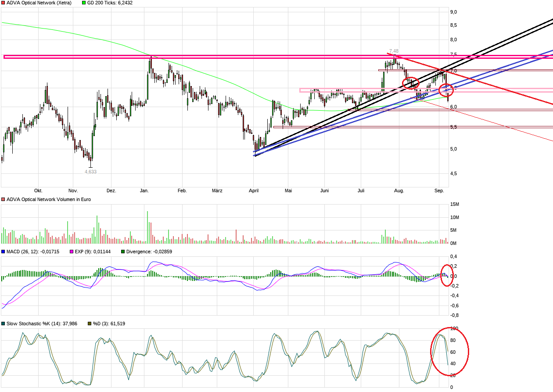Click the 'Juni' month label
Viewport: 553px width, 392px height.
pos(324,191)
